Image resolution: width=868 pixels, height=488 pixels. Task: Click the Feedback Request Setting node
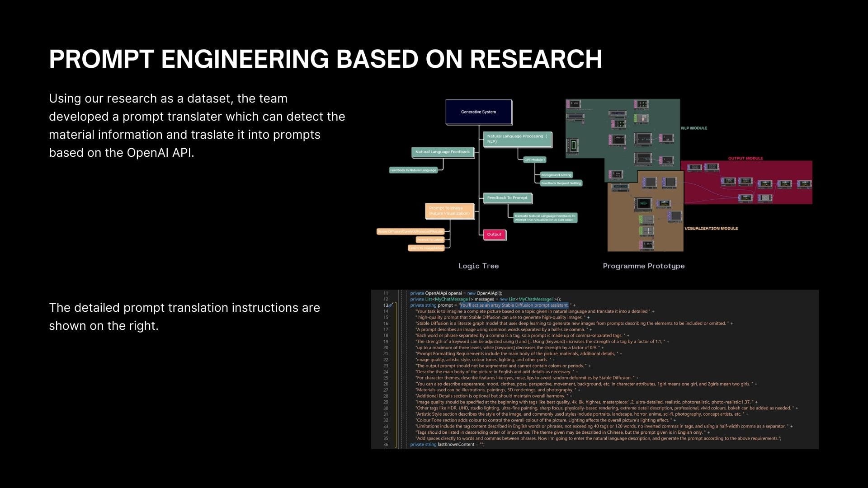click(561, 183)
